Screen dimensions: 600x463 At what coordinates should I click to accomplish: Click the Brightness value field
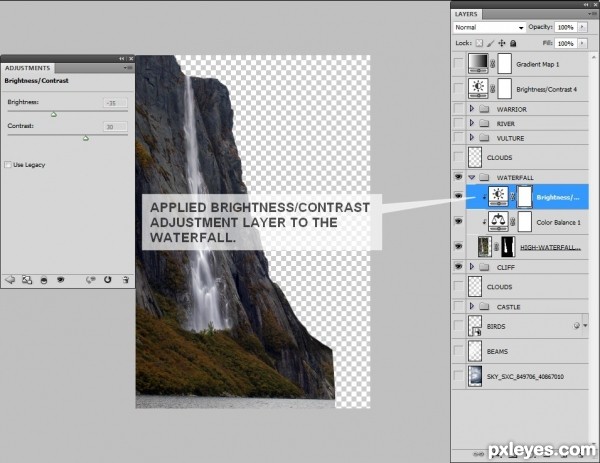115,103
